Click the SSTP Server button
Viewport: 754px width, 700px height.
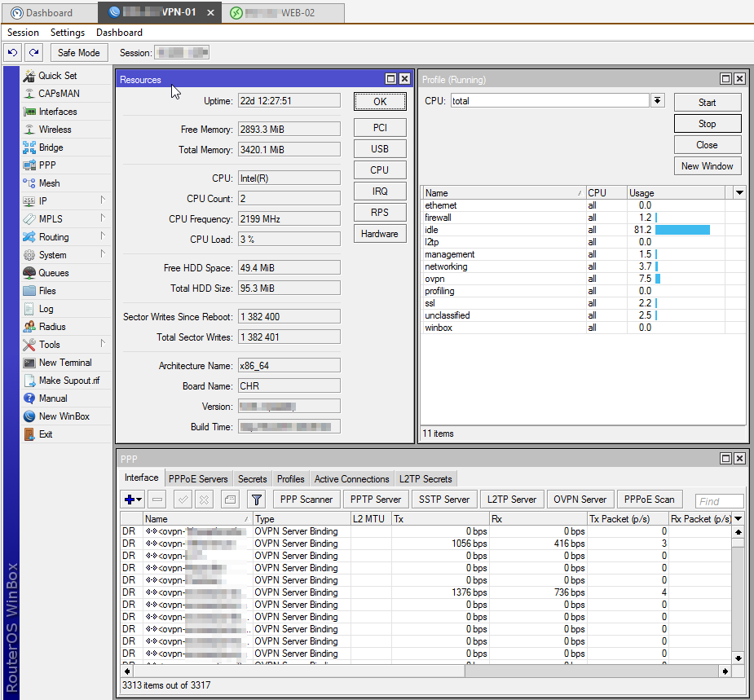pos(443,500)
